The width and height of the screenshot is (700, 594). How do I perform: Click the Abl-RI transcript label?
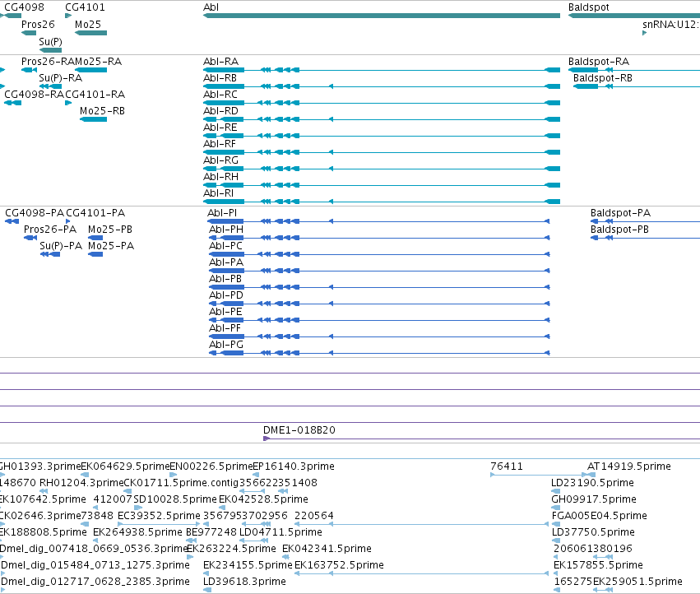click(x=218, y=194)
